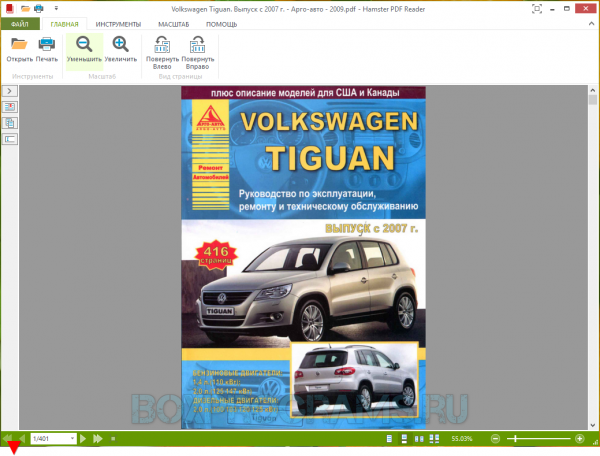Click the Volkswagen Tiguan cover page
The width and height of the screenshot is (600, 456).
[303, 257]
